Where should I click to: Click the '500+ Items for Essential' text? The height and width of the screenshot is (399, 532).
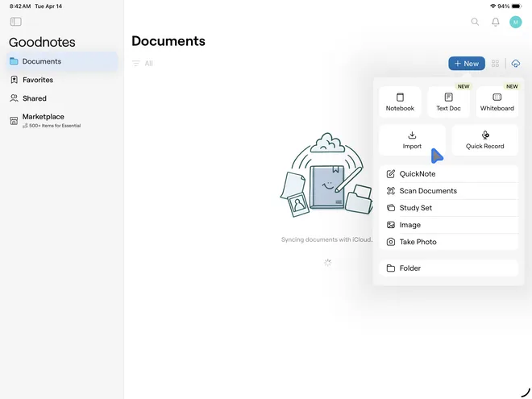coord(55,126)
